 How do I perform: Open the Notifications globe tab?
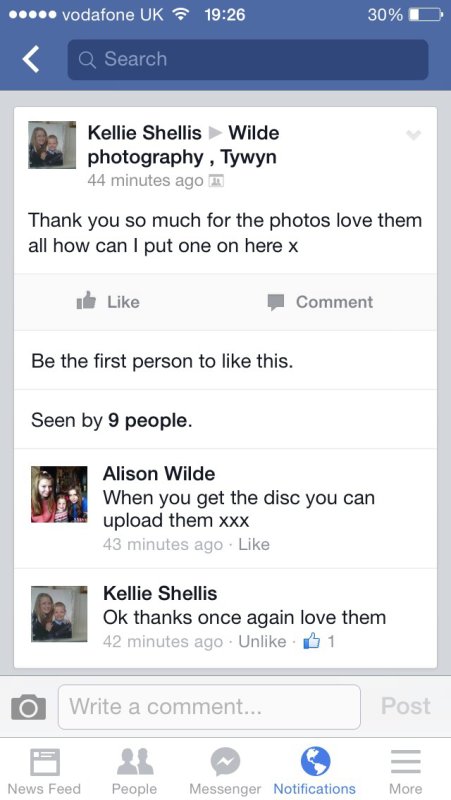tap(315, 771)
